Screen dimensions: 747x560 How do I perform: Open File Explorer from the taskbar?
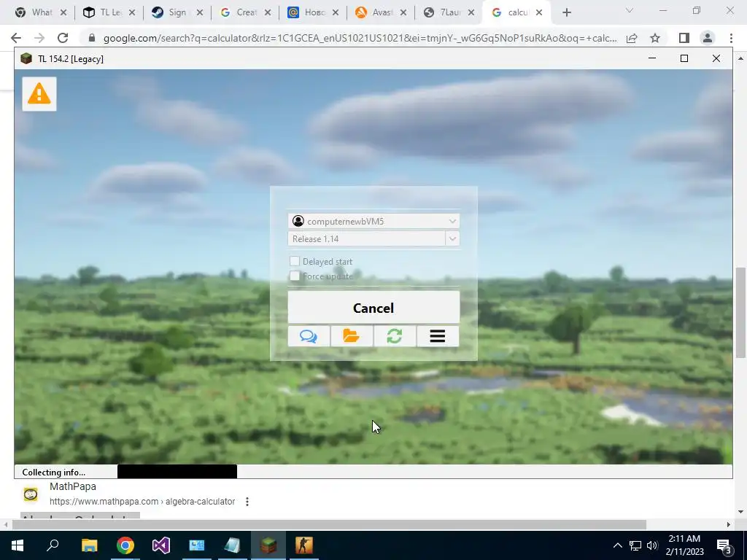coord(89,545)
